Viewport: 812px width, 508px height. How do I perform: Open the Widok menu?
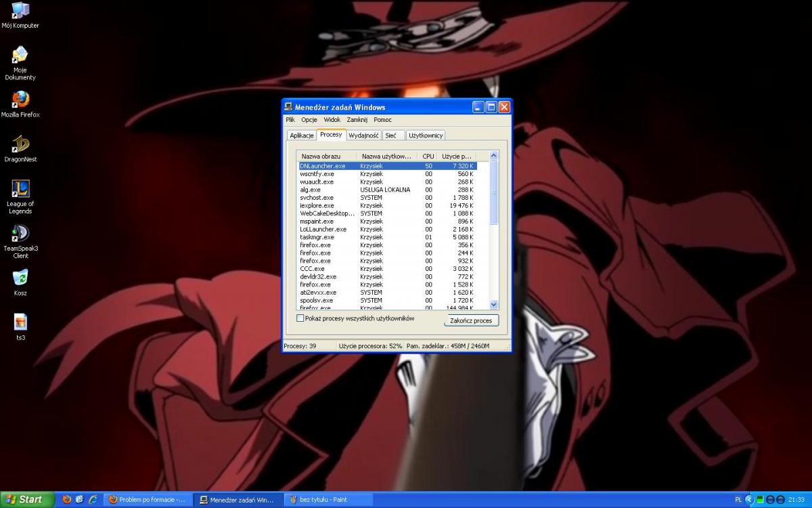pyautogui.click(x=332, y=120)
